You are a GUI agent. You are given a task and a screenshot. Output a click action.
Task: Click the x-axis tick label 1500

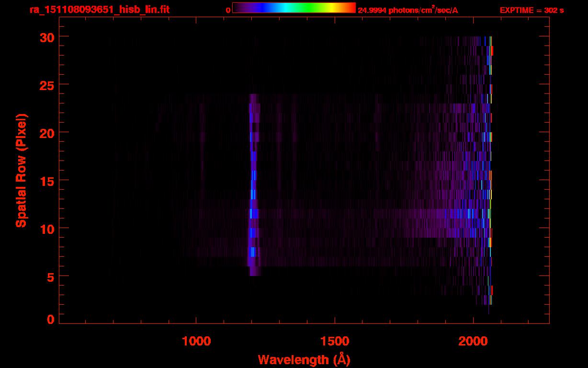click(335, 341)
